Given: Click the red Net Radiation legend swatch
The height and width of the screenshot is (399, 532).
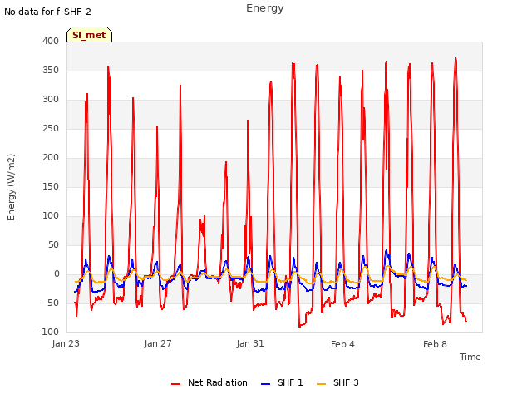Looking at the screenshot, I should [x=175, y=384].
